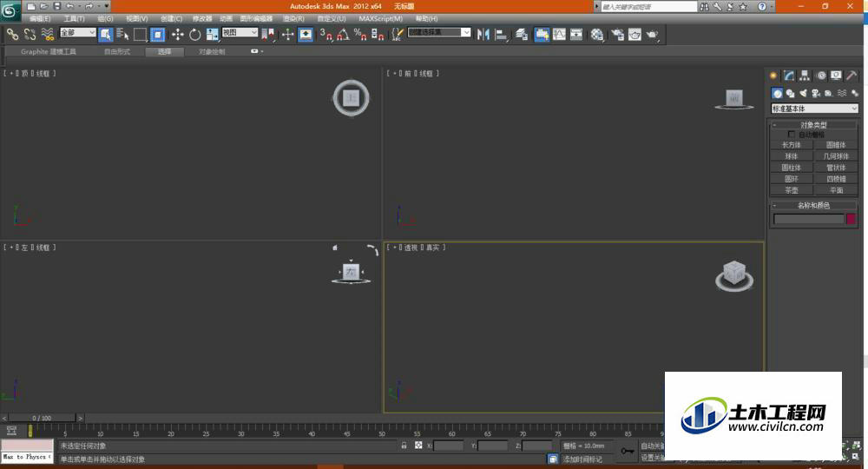
Task: Open the Material Editor icon
Action: [x=597, y=35]
